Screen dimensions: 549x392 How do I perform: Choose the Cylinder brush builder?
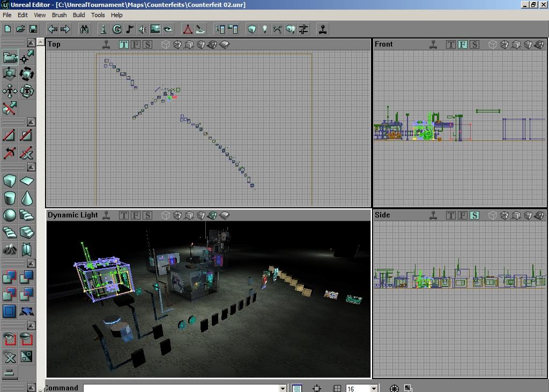tap(10, 198)
